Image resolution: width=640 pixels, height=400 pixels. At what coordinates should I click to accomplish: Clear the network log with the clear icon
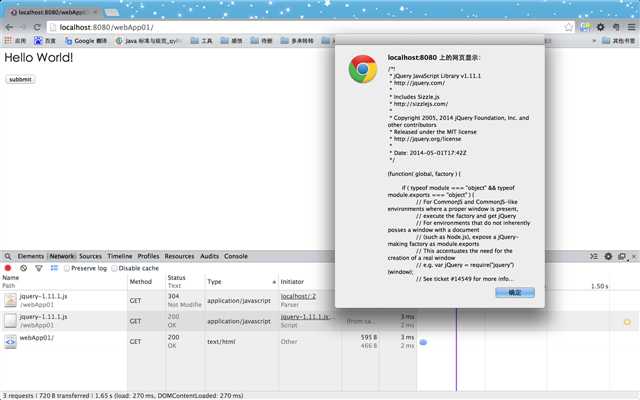pos(24,268)
